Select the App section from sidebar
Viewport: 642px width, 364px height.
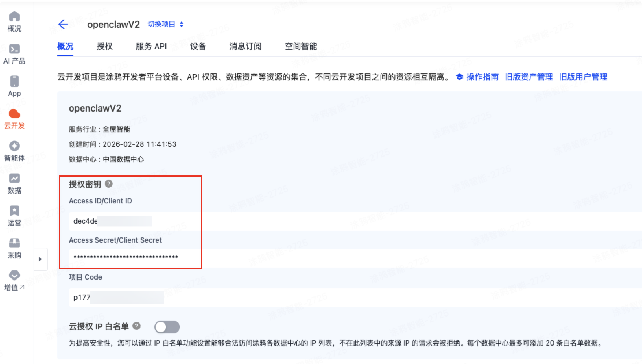14,87
